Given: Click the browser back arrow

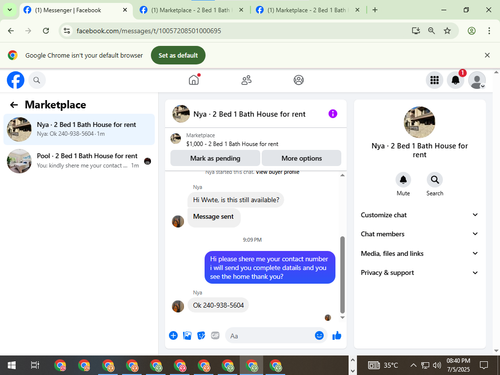Looking at the screenshot, I should point(11,31).
